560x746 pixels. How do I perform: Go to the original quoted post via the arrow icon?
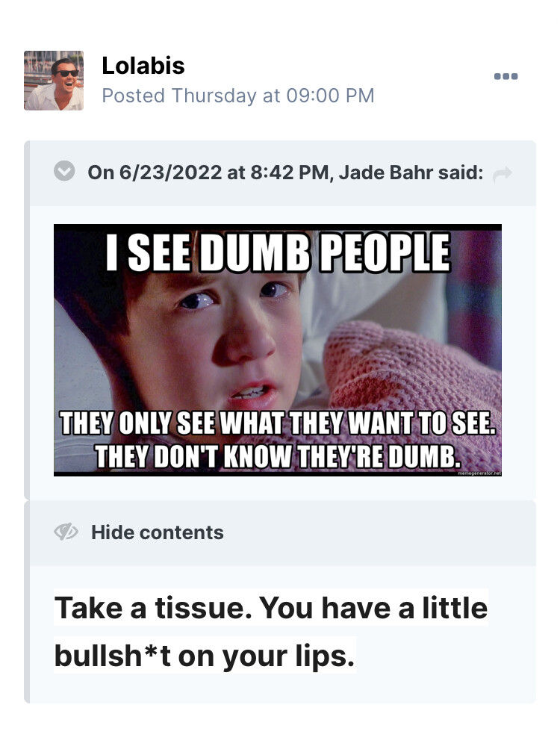click(x=502, y=174)
